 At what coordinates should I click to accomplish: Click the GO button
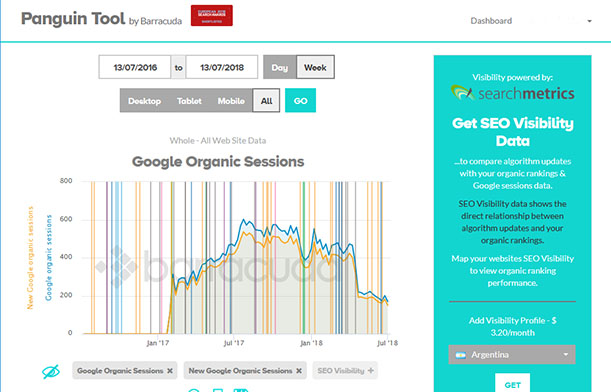300,101
